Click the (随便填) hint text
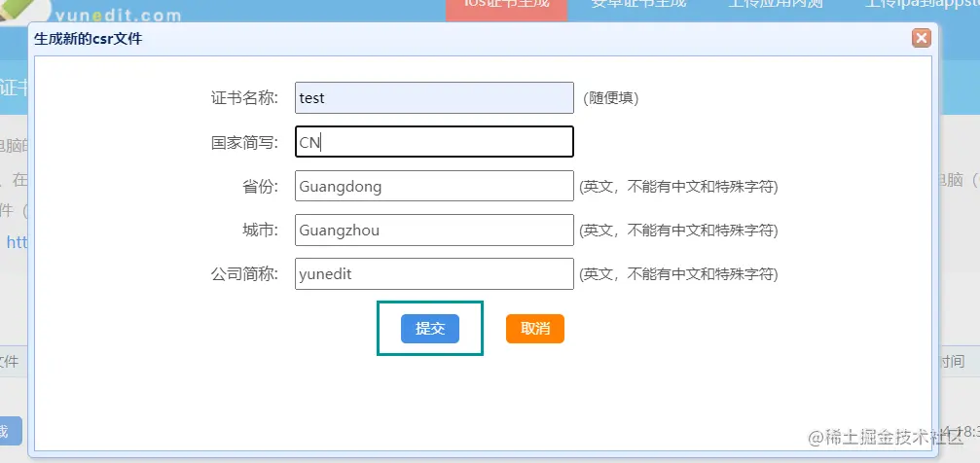The height and width of the screenshot is (463, 980). [x=610, y=98]
